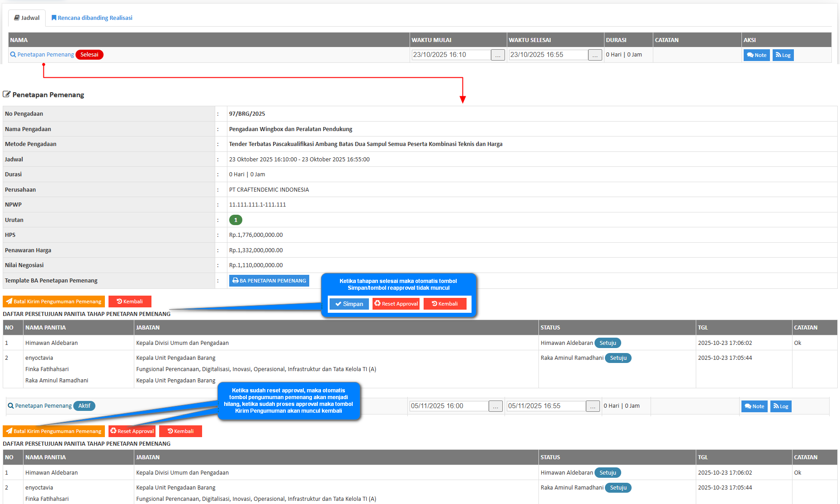Focus the start time field 23/10/2025 16:10

click(x=451, y=55)
